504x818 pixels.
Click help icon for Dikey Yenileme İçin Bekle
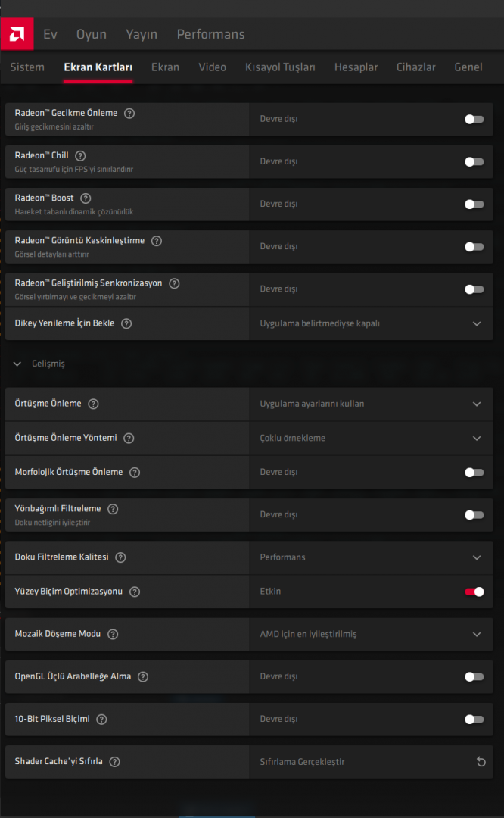pyautogui.click(x=126, y=323)
